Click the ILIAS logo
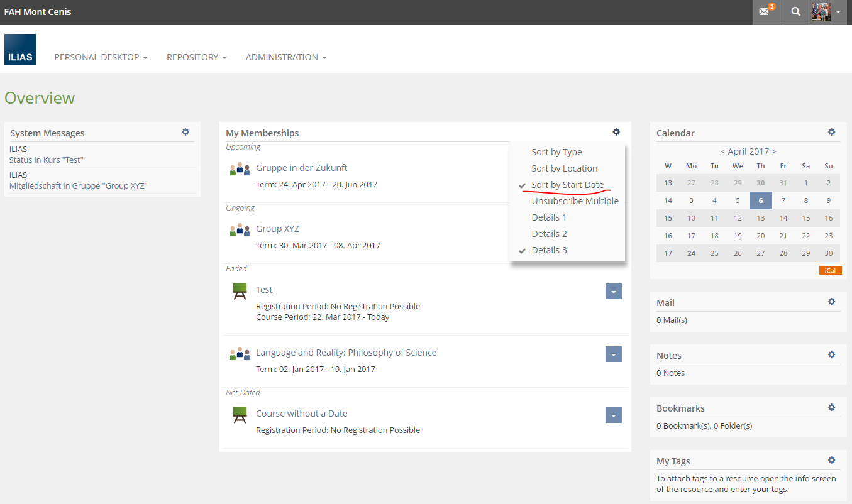The width and height of the screenshot is (852, 504). coord(20,50)
